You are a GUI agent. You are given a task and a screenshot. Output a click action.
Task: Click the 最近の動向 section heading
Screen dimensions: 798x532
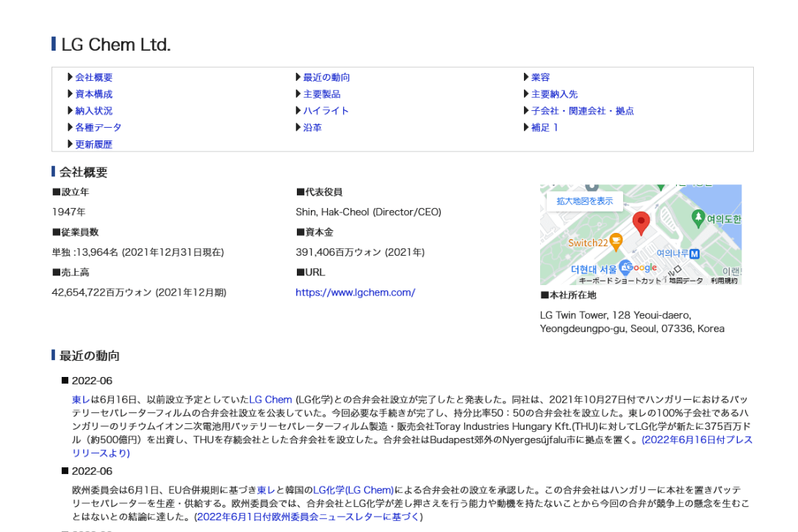(90, 356)
